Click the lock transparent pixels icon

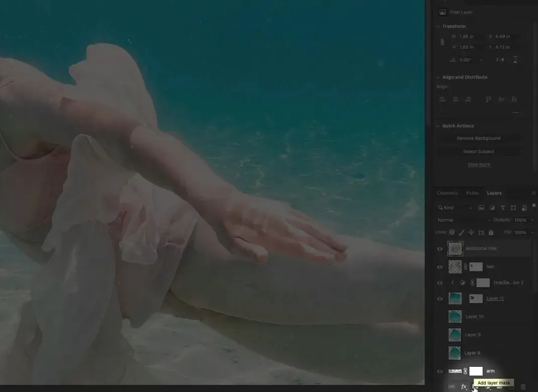pos(452,232)
